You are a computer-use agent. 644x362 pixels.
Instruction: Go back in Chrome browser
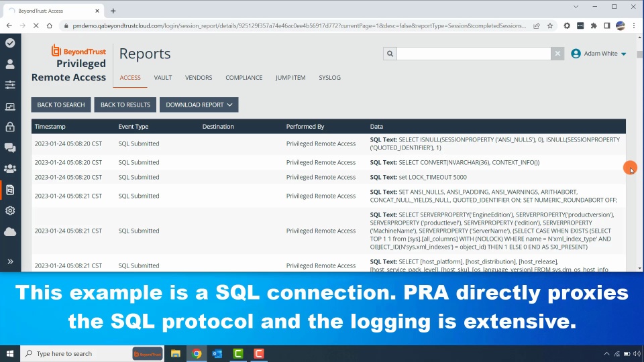9,26
